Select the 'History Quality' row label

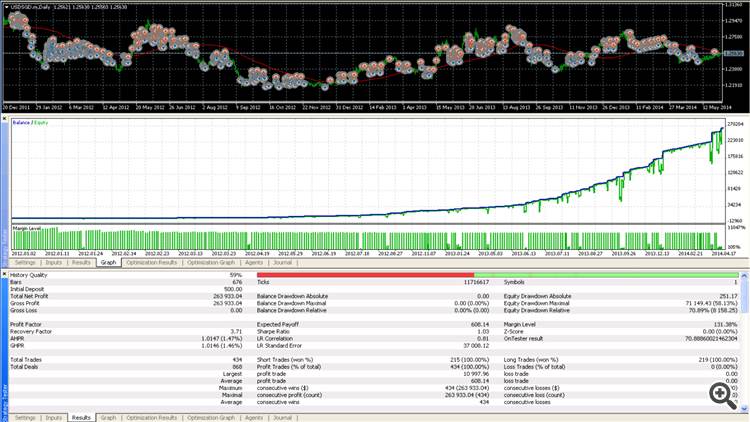point(29,275)
